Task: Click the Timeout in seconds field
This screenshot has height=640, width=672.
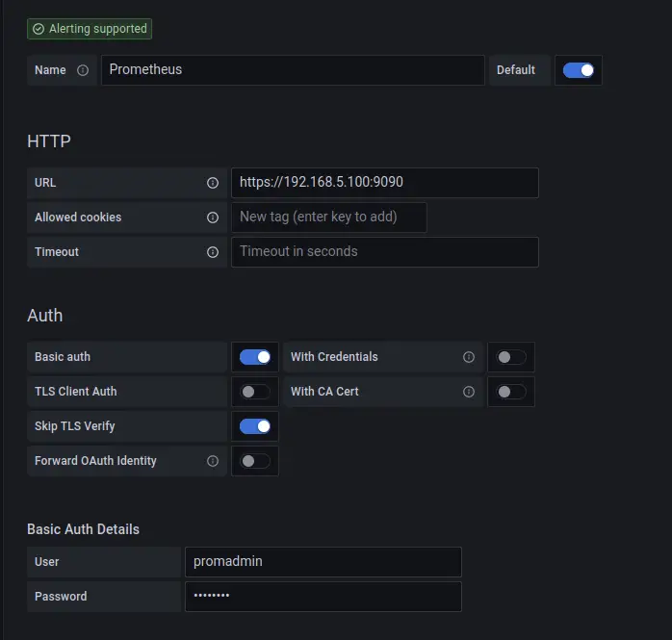Action: pos(385,252)
